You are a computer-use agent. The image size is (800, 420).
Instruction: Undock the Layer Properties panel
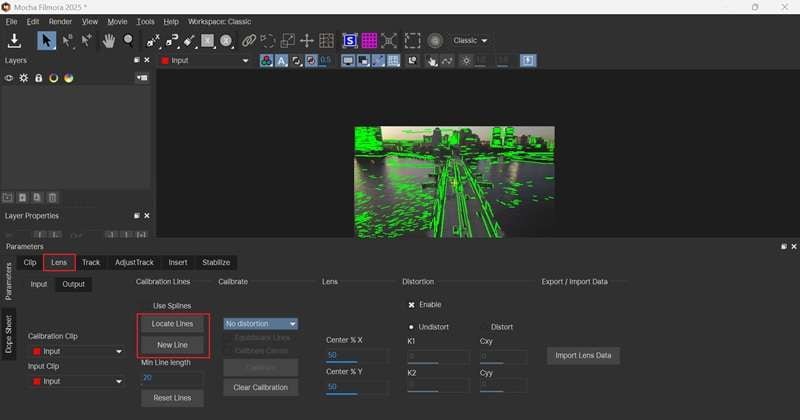pyautogui.click(x=137, y=216)
